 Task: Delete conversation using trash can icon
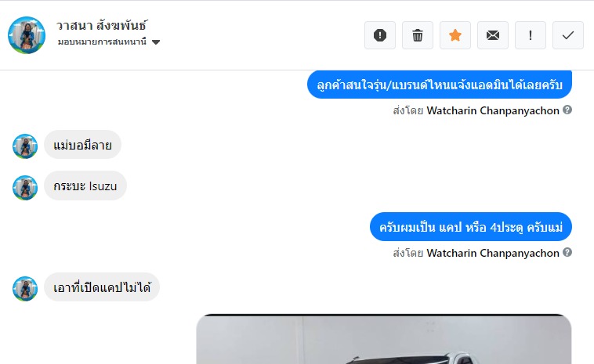pyautogui.click(x=418, y=35)
